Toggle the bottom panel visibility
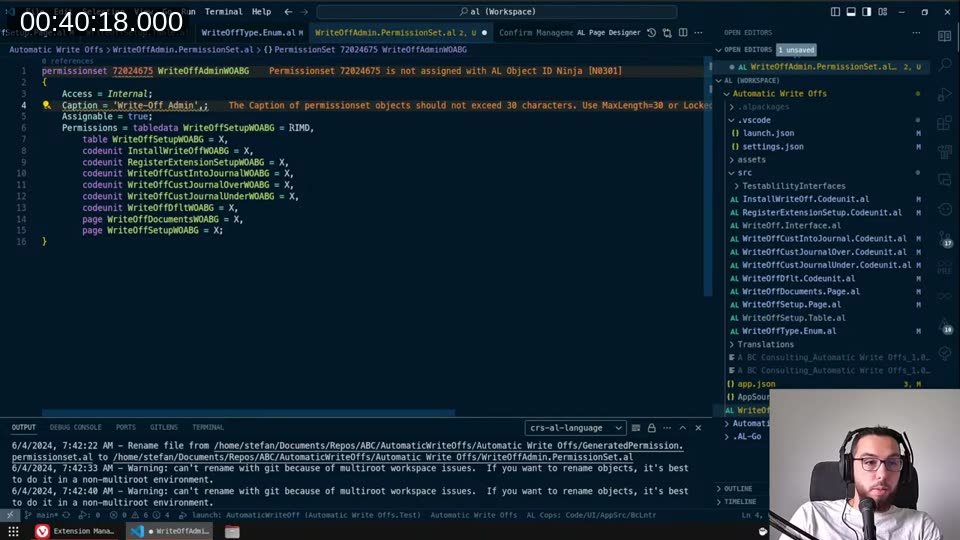 [x=852, y=12]
